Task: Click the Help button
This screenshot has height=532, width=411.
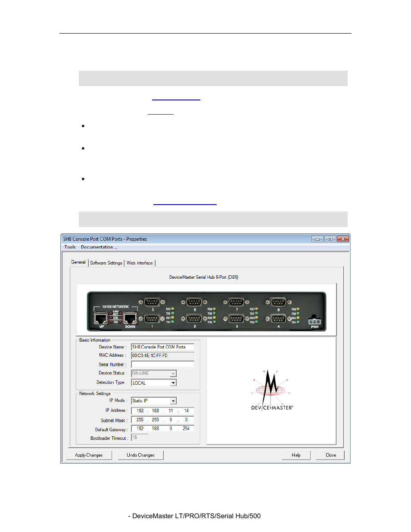Action: click(x=296, y=455)
